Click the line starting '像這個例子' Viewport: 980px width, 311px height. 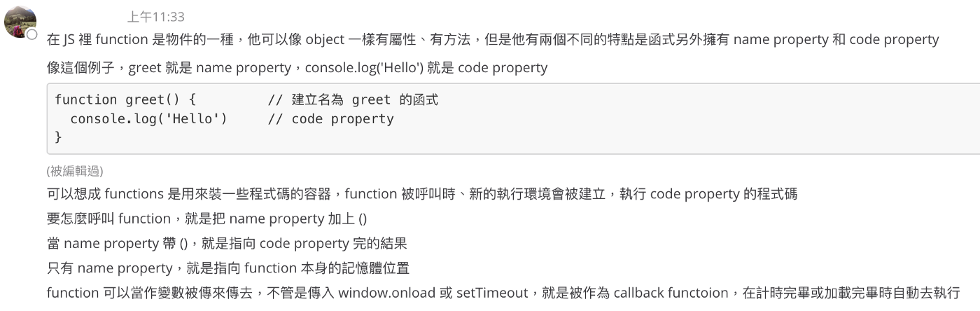tap(297, 68)
